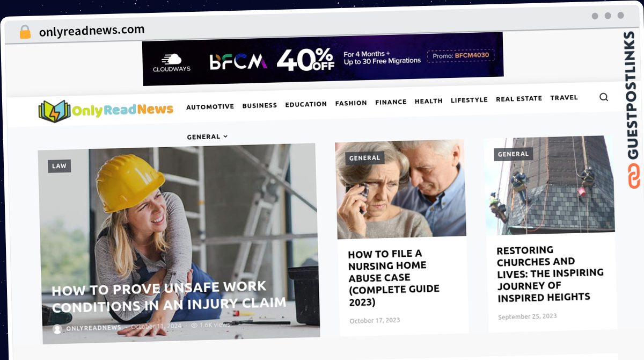The height and width of the screenshot is (360, 644).
Task: Open the search magnifier icon
Action: pyautogui.click(x=604, y=97)
